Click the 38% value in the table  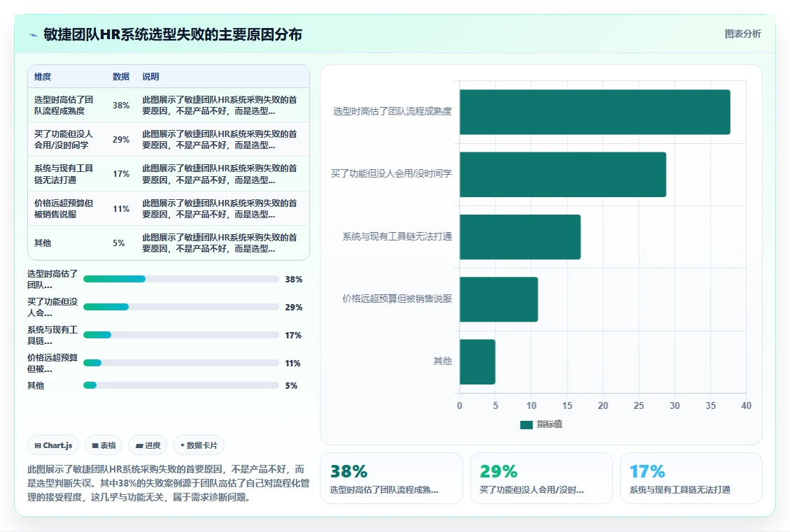(x=121, y=105)
